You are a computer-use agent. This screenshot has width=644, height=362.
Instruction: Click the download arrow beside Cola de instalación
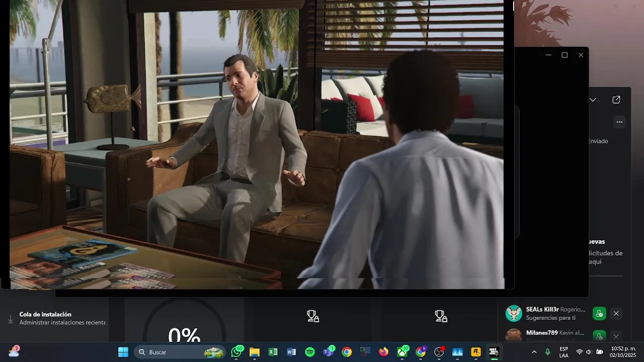coord(11,319)
